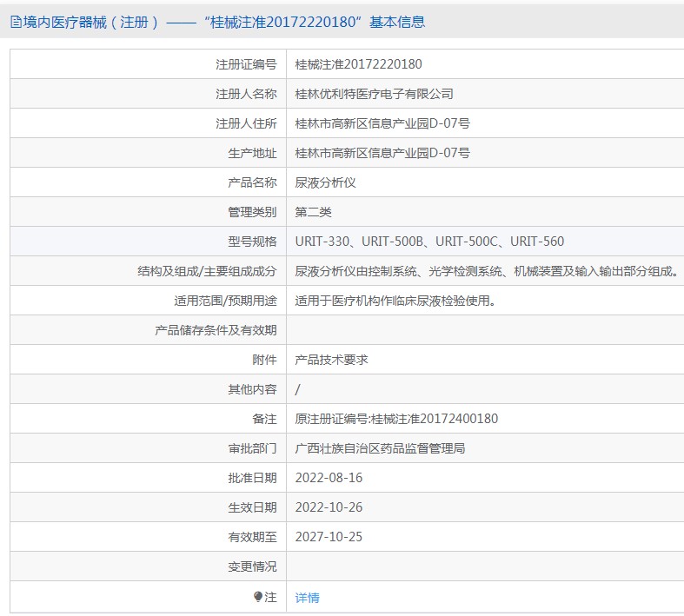The width and height of the screenshot is (684, 616).
Task: Select the registration number 桂械注准20172220180 value
Action: tap(358, 64)
